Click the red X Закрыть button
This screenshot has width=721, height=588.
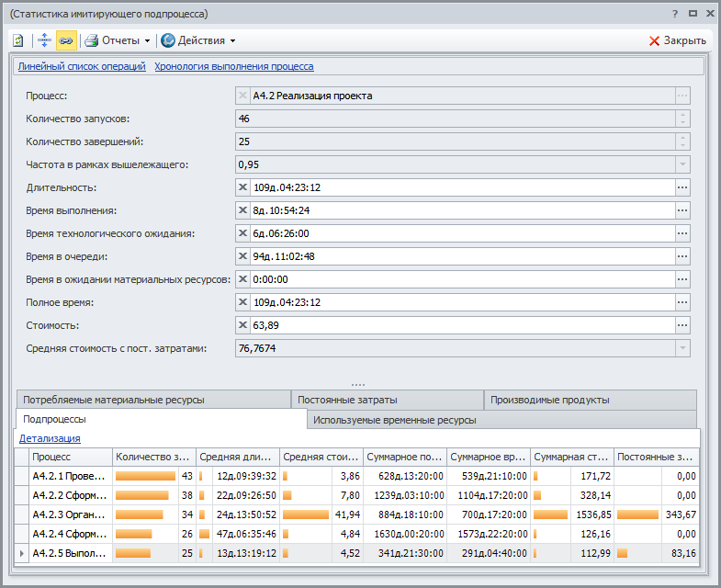point(677,40)
